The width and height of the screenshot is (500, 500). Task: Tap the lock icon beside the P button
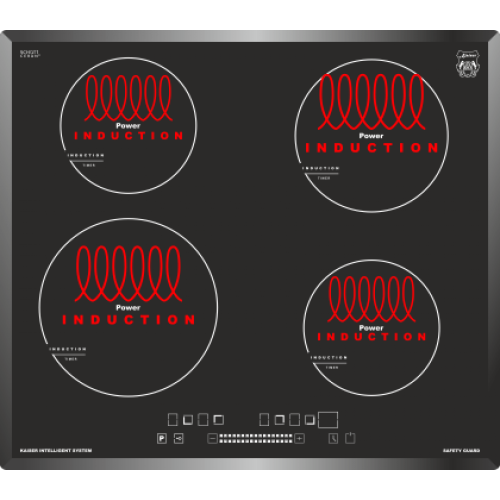coord(179,438)
